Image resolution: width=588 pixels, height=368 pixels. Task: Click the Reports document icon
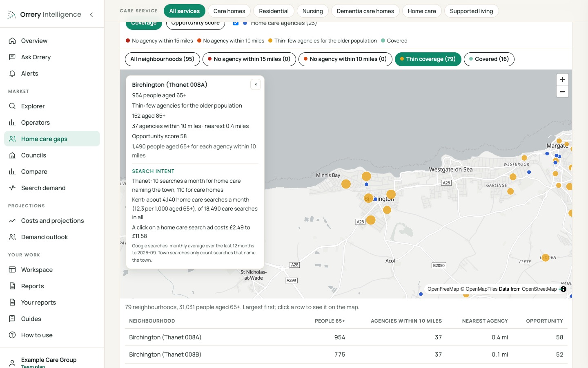click(12, 286)
